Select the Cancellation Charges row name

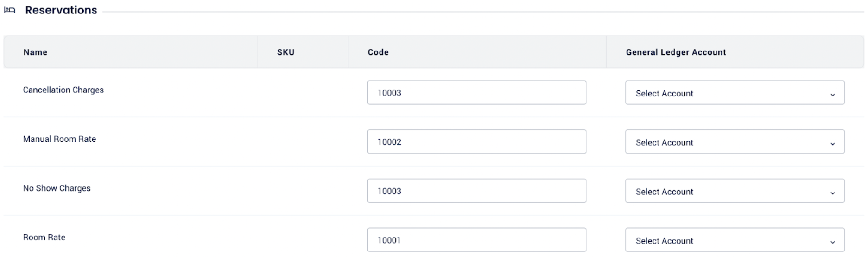coord(63,90)
